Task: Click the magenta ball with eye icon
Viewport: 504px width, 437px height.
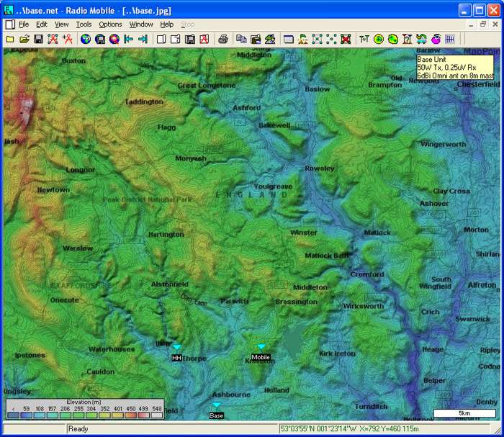Action: tap(436, 39)
